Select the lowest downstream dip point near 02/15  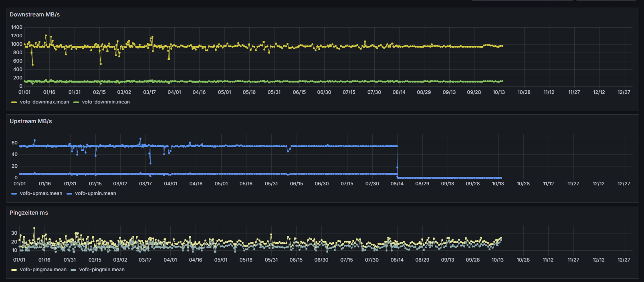coord(101,64)
